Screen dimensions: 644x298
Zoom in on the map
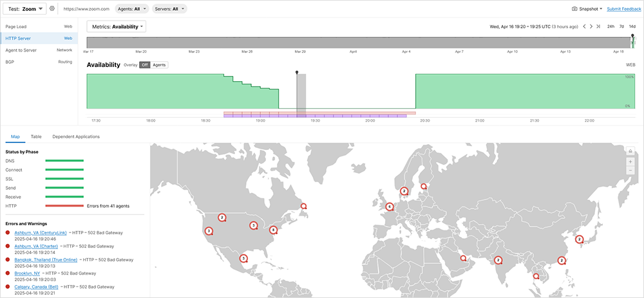tap(630, 162)
